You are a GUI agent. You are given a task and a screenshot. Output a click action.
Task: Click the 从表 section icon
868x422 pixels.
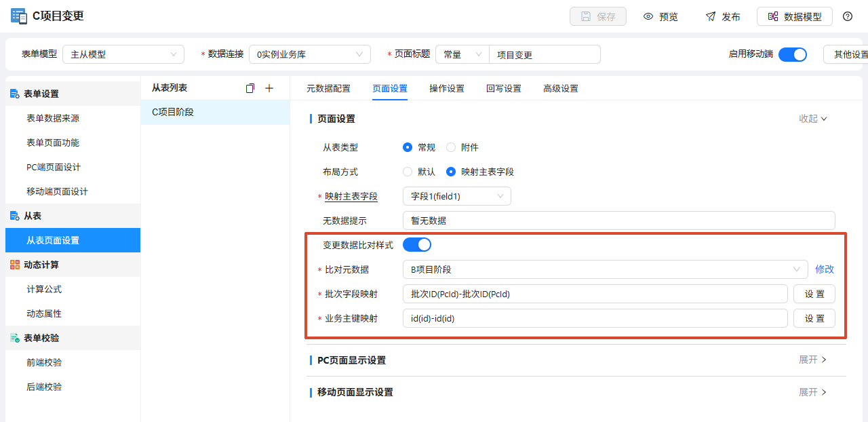pos(15,216)
